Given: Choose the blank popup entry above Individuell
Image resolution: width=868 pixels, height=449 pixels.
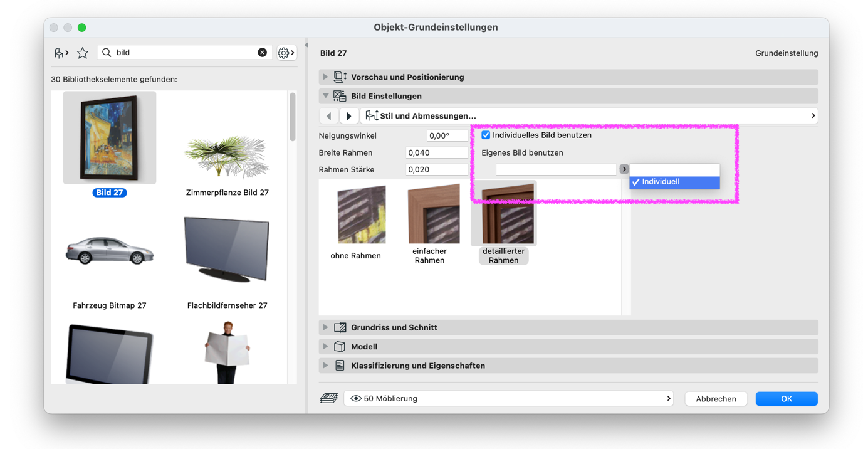Looking at the screenshot, I should pyautogui.click(x=674, y=170).
